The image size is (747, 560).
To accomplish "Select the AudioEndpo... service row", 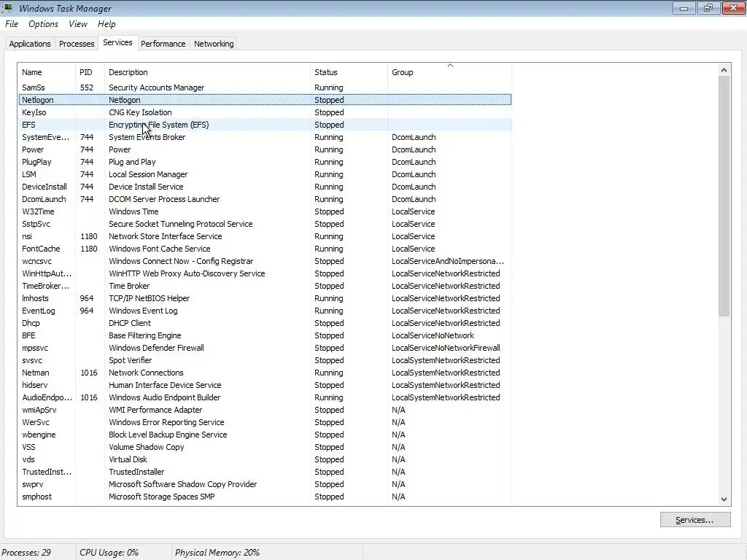I will (265, 397).
